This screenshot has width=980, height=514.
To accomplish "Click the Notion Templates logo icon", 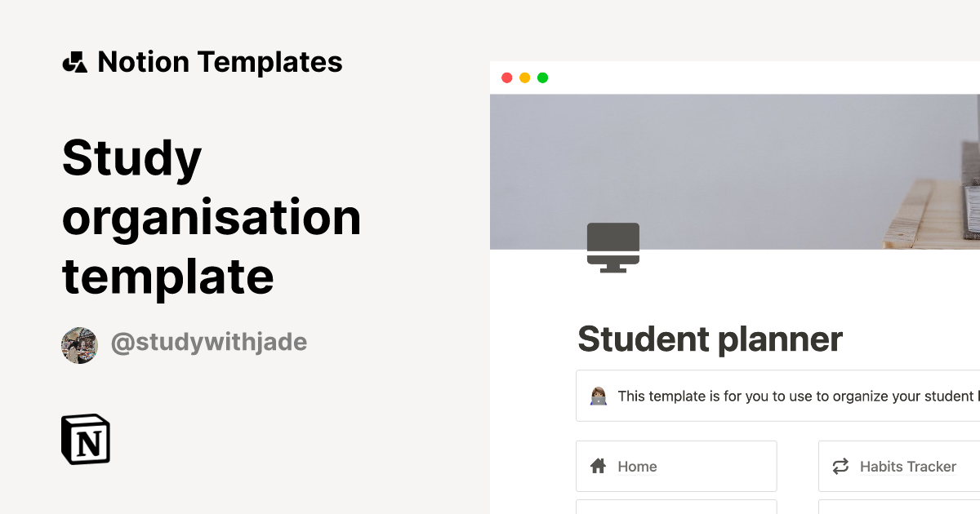I will pyautogui.click(x=74, y=61).
